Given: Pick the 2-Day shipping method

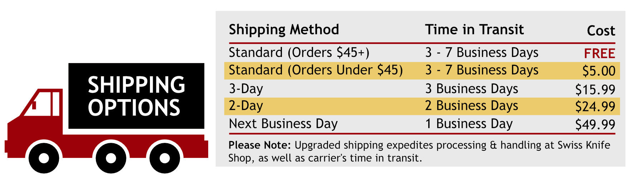Looking at the screenshot, I should point(246,106).
